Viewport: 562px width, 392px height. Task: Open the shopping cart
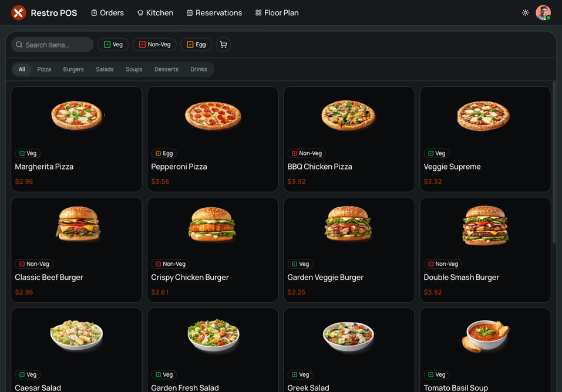point(223,45)
